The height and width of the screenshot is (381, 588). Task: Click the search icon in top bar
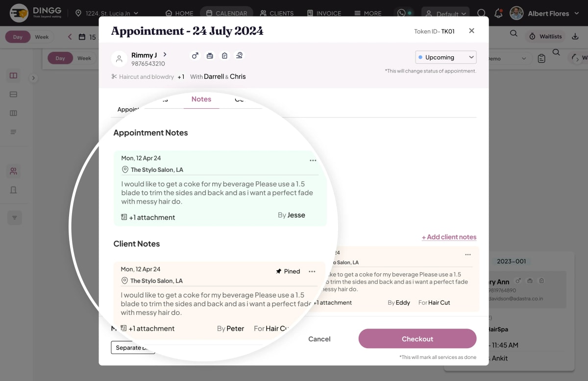coord(482,13)
